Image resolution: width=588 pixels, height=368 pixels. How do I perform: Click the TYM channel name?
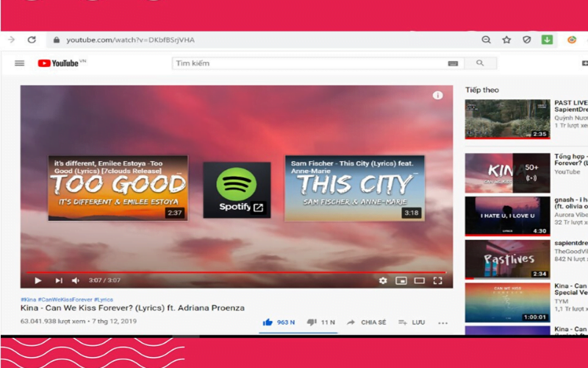point(562,301)
